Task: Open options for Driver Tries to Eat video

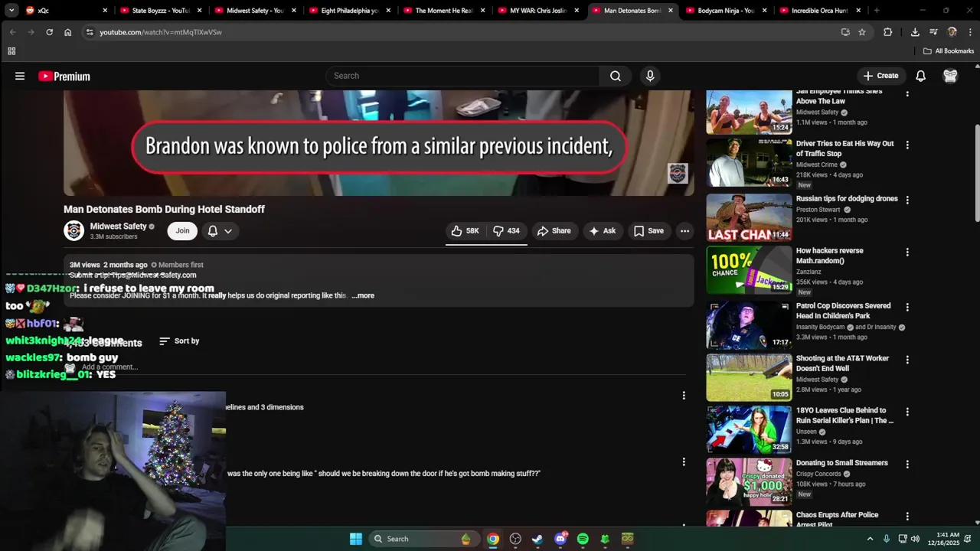Action: tap(907, 145)
